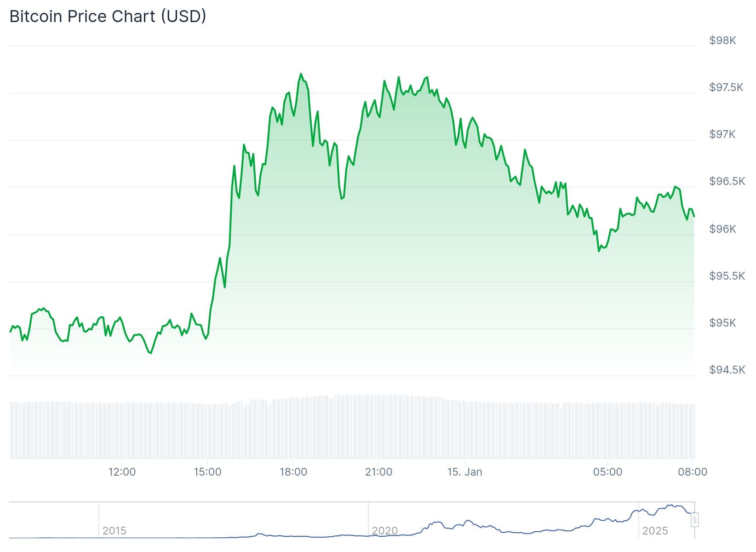The width and height of the screenshot is (756, 552).
Task: Click the 2025 marker in the navigator
Action: click(x=655, y=531)
